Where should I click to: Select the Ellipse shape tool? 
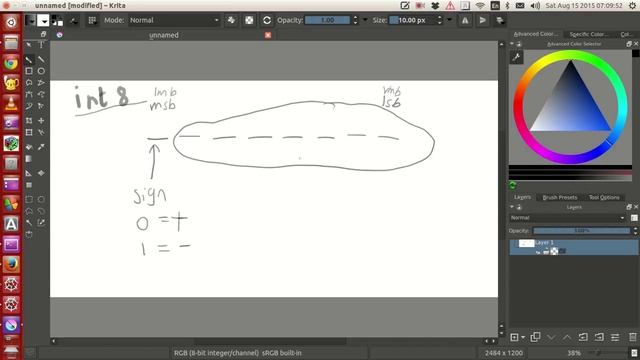(41, 71)
